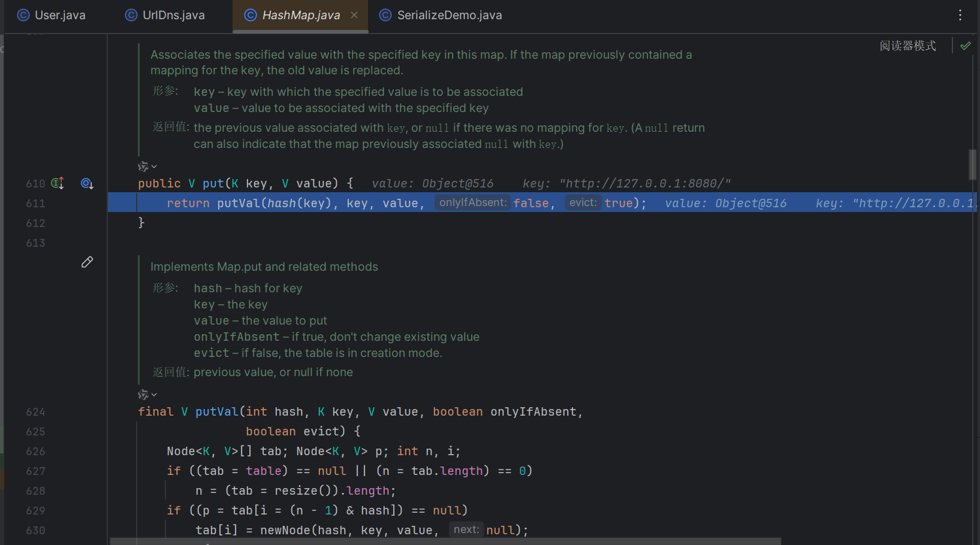
Task: Expand the chevron dropdown above putVal method
Action: (x=154, y=395)
